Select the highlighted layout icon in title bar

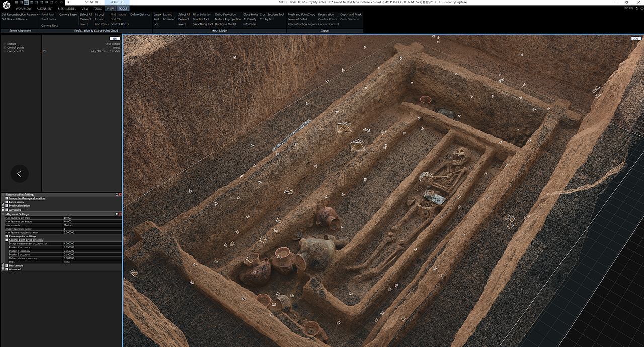click(x=26, y=2)
